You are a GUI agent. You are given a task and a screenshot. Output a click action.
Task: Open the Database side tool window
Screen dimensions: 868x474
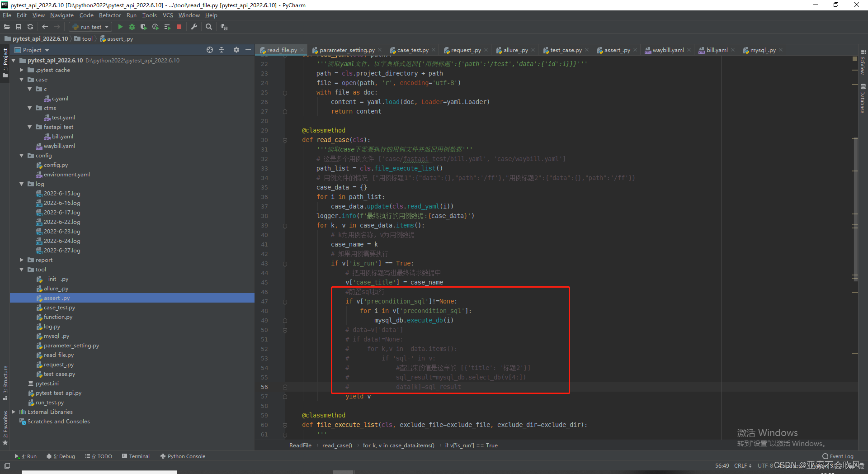[863, 99]
